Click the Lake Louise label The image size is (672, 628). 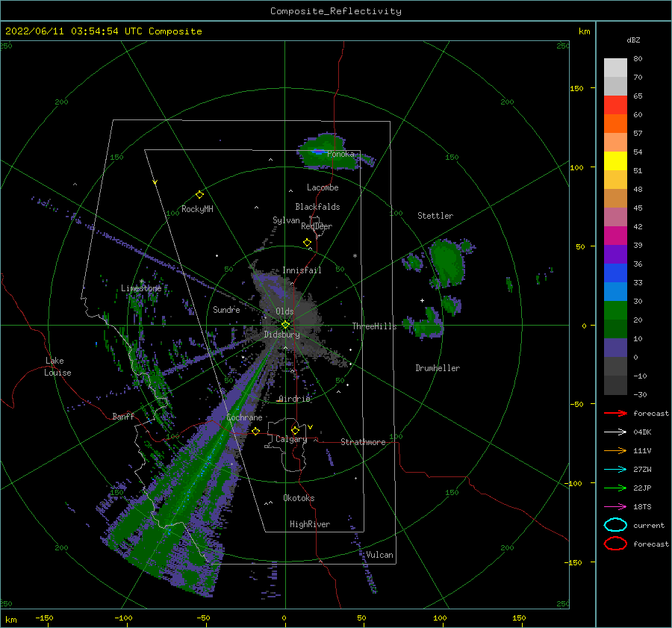(57, 367)
